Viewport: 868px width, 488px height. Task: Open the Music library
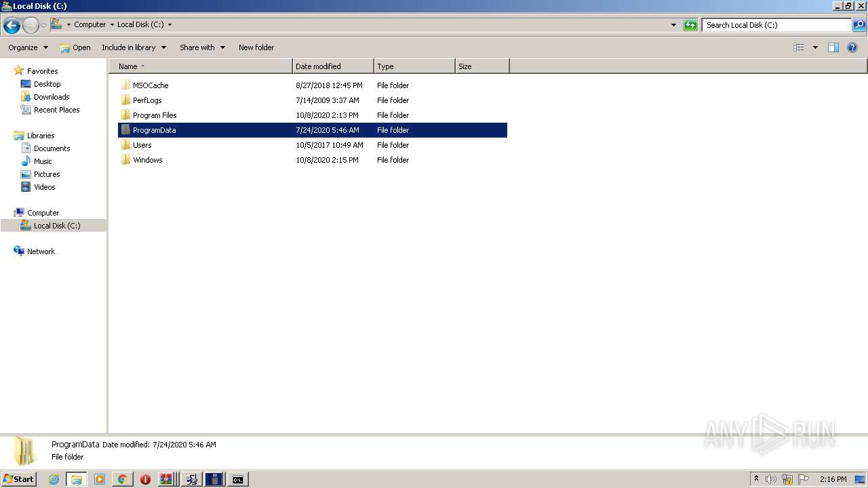pos(43,161)
